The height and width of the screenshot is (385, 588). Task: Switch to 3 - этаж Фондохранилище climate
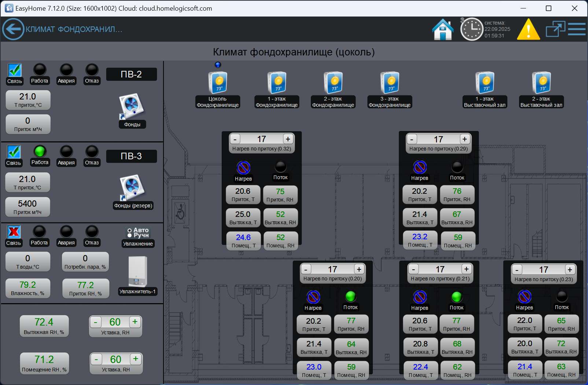(390, 83)
